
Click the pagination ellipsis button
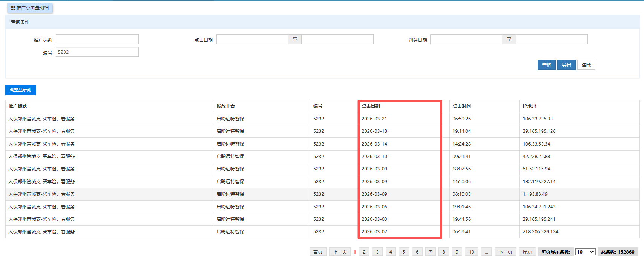486,252
